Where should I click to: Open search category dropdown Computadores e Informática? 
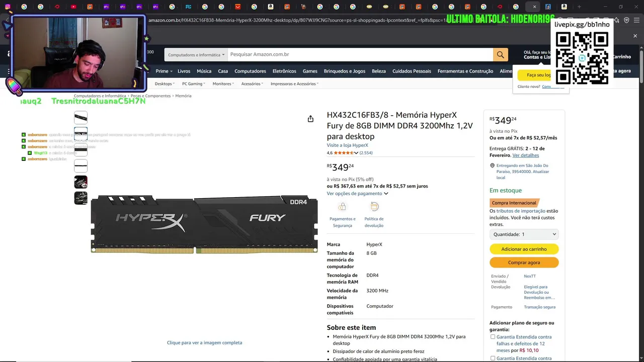[x=196, y=54]
